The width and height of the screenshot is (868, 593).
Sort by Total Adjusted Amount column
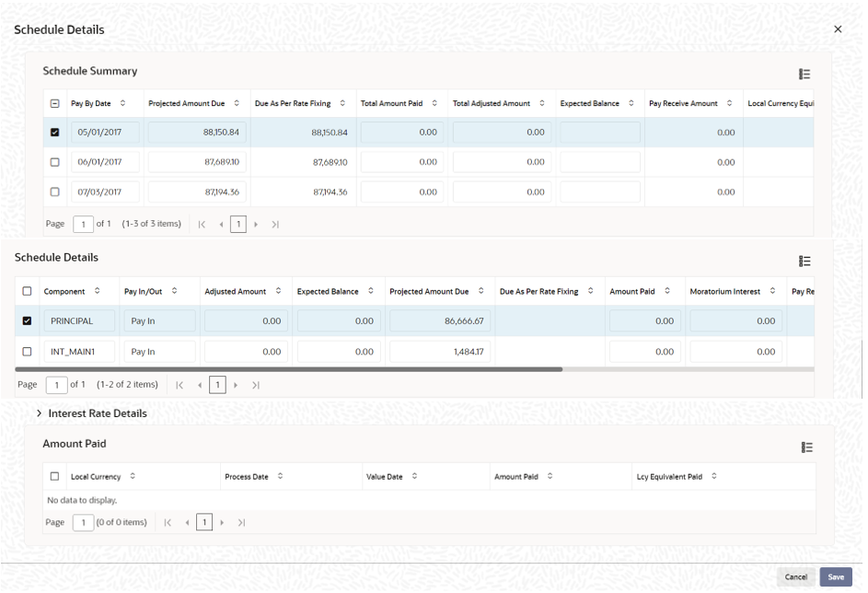(542, 103)
